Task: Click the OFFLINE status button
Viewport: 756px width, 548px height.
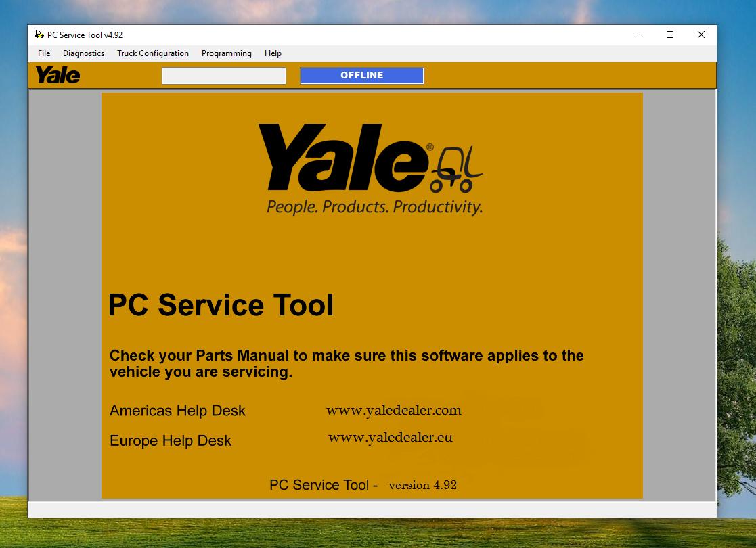Action: pyautogui.click(x=362, y=76)
